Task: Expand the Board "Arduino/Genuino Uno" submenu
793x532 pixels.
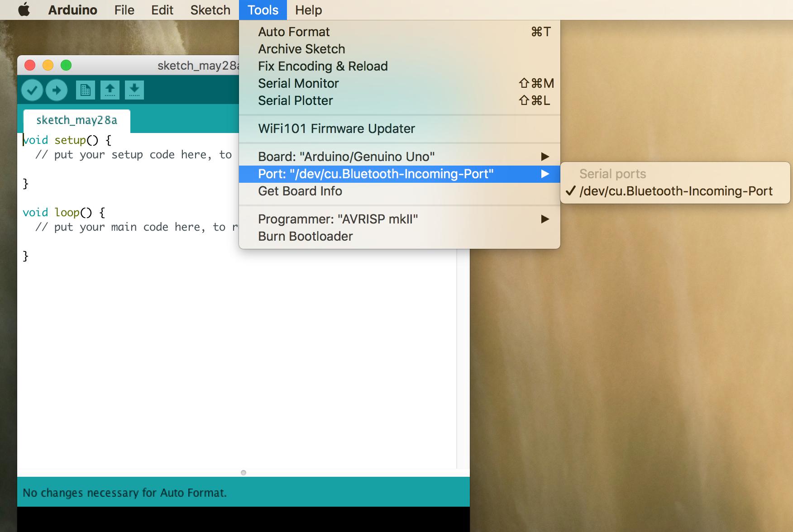Action: 545,156
